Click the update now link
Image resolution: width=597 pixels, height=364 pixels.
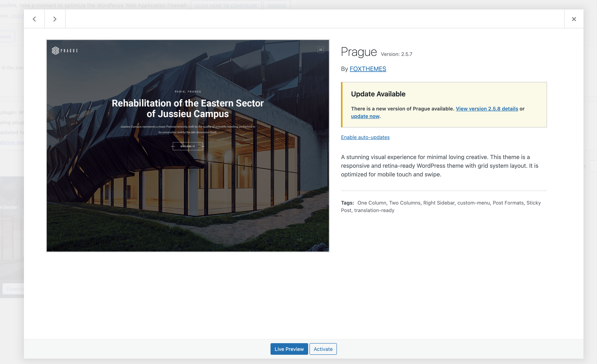pyautogui.click(x=365, y=116)
